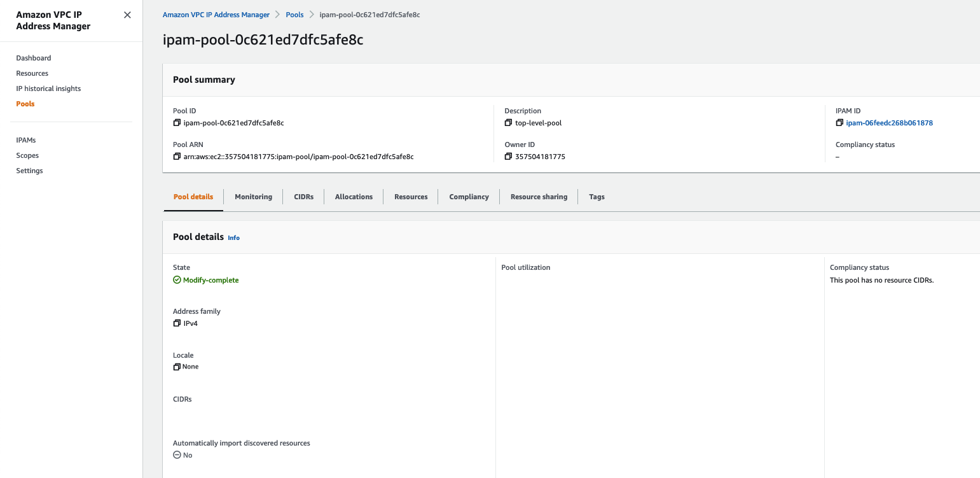Open IP historical insights in the sidebar
The height and width of the screenshot is (478, 980).
(x=48, y=88)
